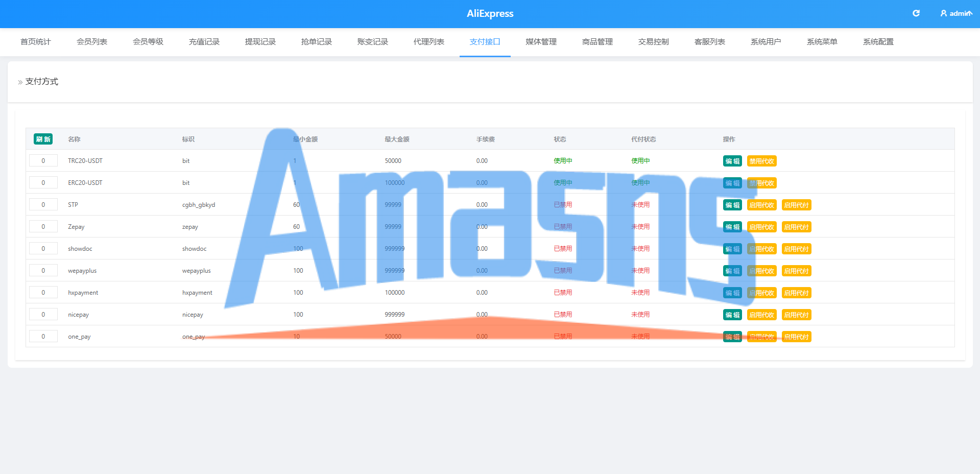Click 启用代付 for the Zepay row
980x474 pixels.
797,227
